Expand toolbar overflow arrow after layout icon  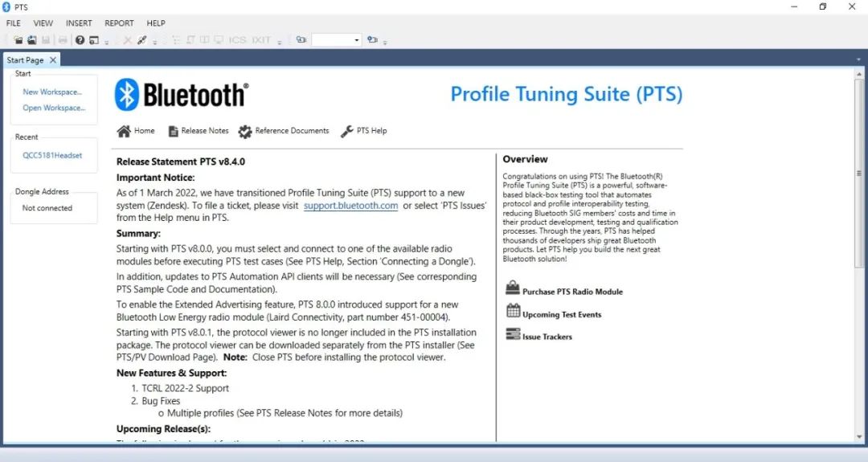[x=107, y=42]
